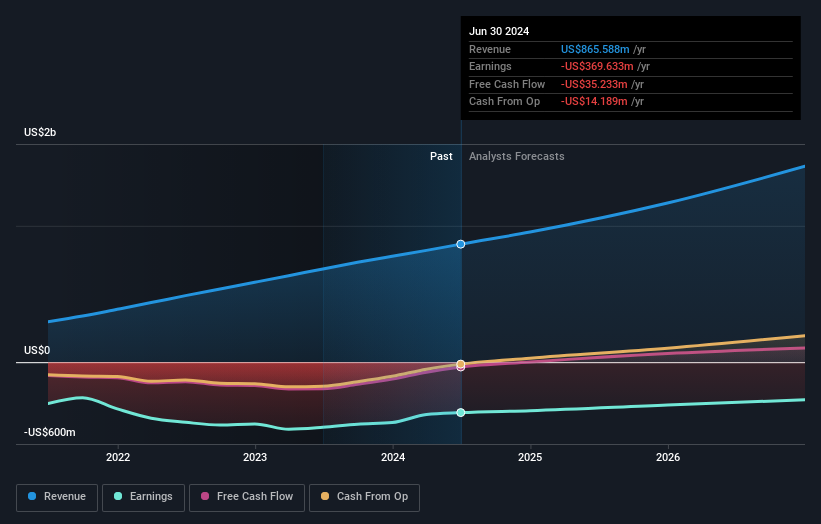The image size is (821, 524).
Task: Click the Past label on chart
Action: coord(441,157)
